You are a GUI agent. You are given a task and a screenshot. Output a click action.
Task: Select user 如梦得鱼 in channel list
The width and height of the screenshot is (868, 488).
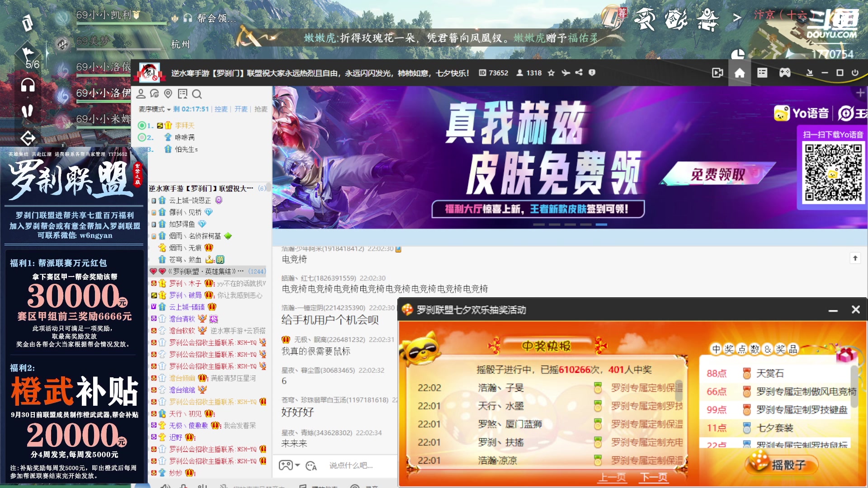click(182, 224)
